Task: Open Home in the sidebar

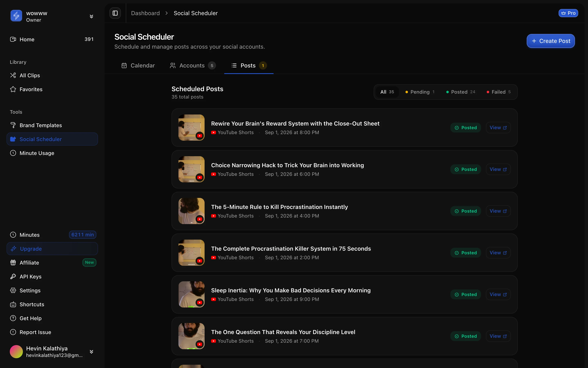Action: tap(52, 39)
